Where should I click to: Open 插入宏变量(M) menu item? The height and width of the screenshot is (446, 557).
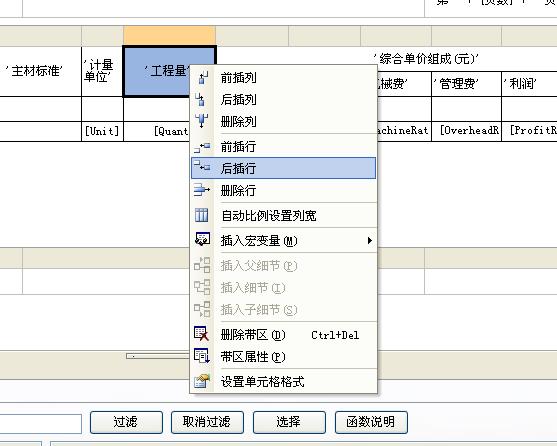point(283,241)
